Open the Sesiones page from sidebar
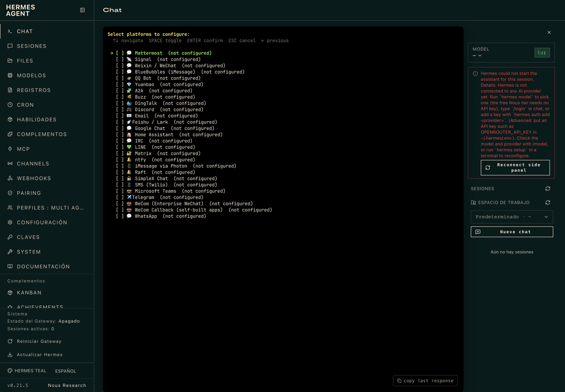The width and height of the screenshot is (565, 392). point(47,46)
